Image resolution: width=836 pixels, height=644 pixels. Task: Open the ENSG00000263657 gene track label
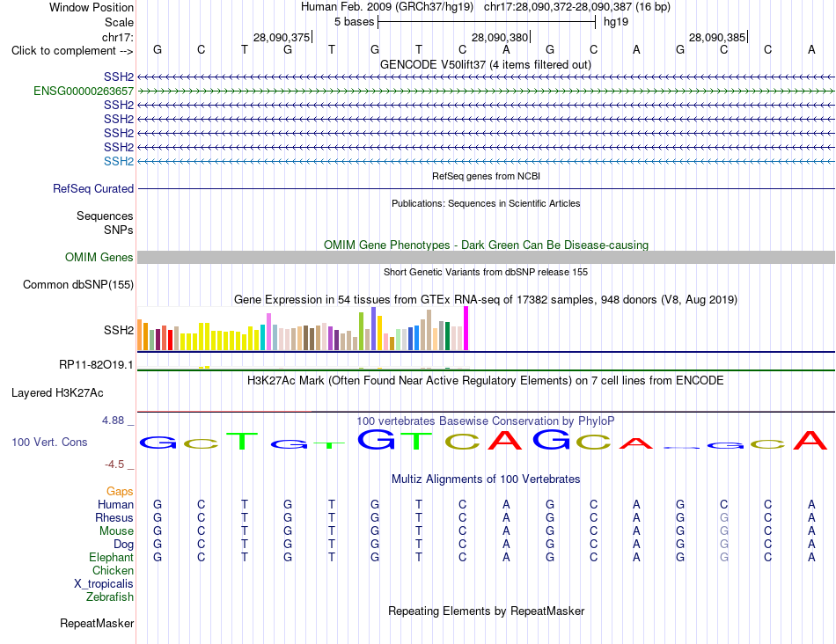click(x=84, y=91)
